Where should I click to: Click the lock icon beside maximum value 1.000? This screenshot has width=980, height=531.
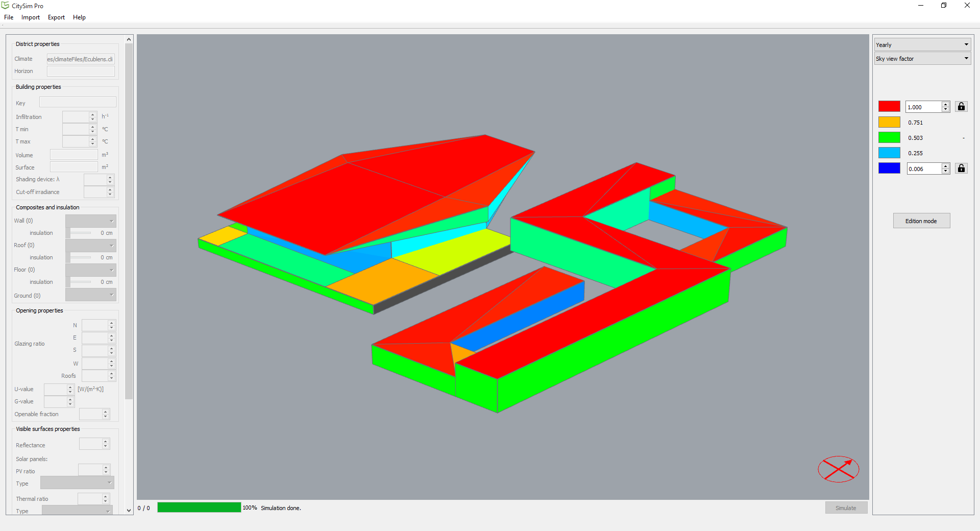point(961,107)
